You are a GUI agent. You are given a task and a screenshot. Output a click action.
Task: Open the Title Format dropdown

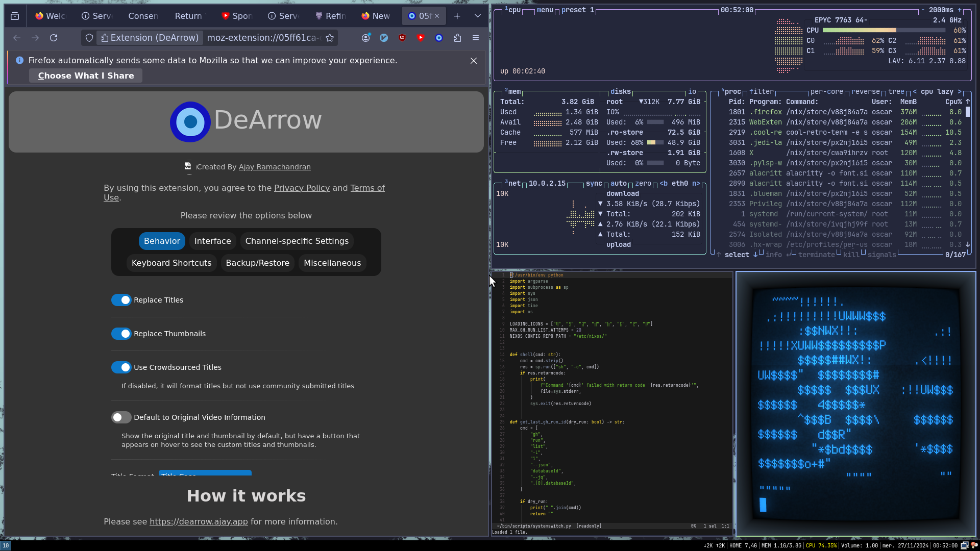[x=205, y=473]
